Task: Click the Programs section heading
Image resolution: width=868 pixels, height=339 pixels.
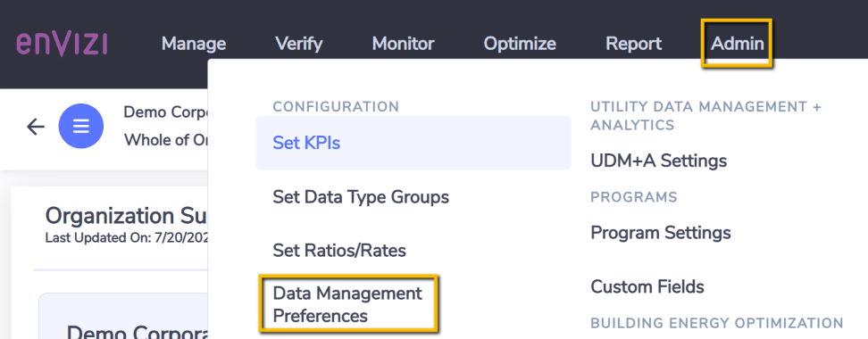Action: click(x=634, y=197)
